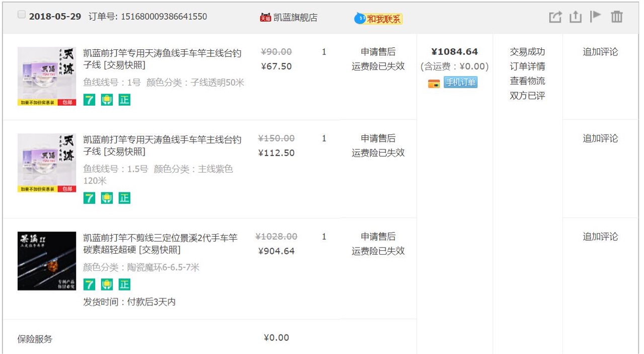Click 运费险已失效 in the ¥67.50 row

coord(378,66)
